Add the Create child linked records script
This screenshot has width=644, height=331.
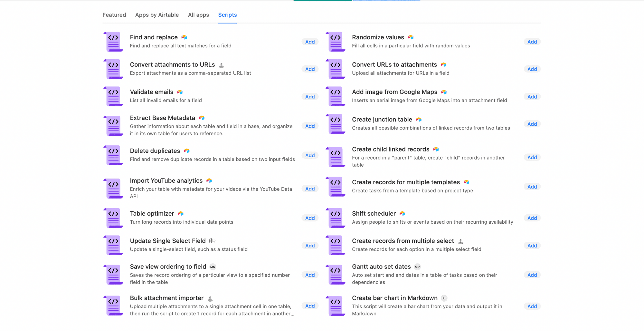coord(532,158)
